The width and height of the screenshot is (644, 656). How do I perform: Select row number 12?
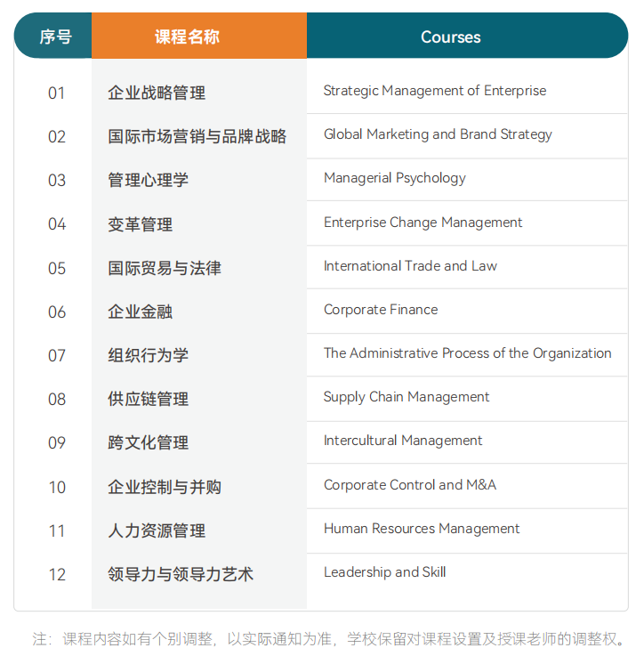pyautogui.click(x=57, y=574)
